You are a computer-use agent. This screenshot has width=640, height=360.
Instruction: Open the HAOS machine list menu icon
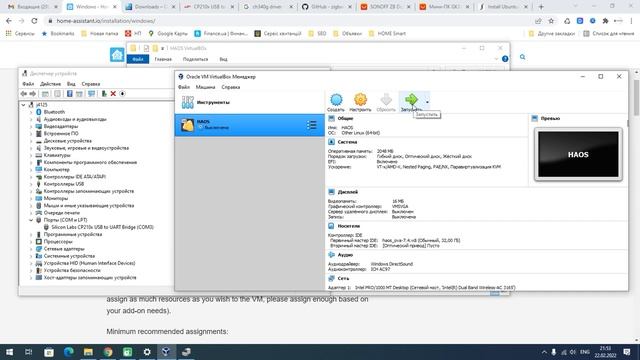click(x=312, y=125)
